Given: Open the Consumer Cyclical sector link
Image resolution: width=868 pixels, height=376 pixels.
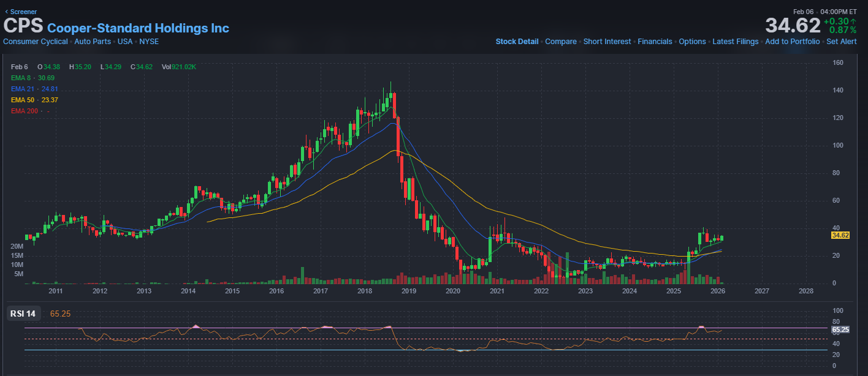Looking at the screenshot, I should (36, 42).
